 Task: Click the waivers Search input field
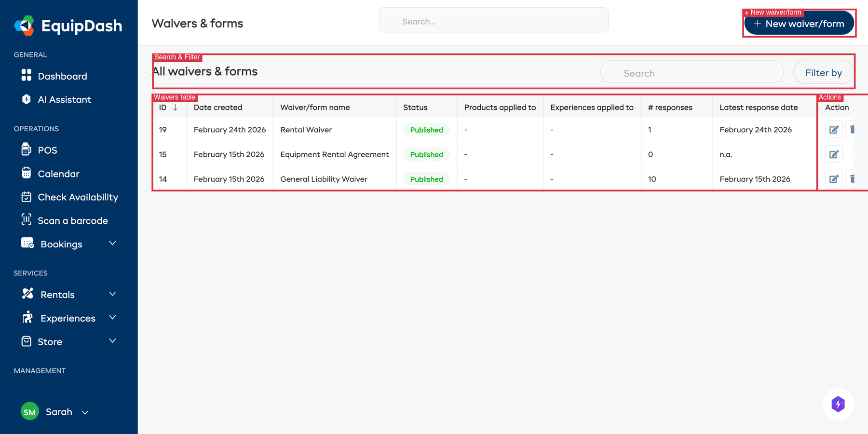click(692, 72)
